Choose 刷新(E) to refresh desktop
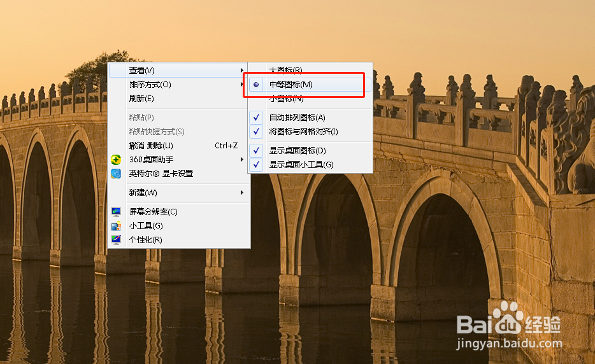This screenshot has width=595, height=364. pos(178,99)
